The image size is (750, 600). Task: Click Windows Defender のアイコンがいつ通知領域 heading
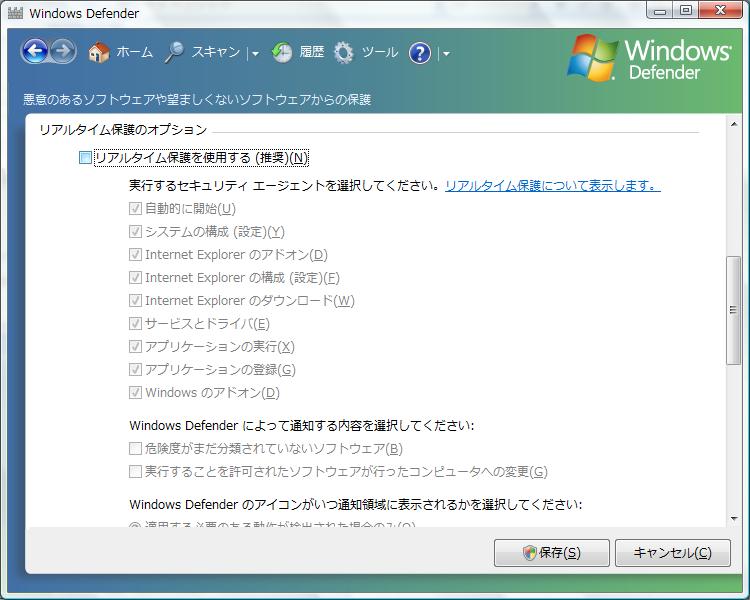[x=356, y=504]
